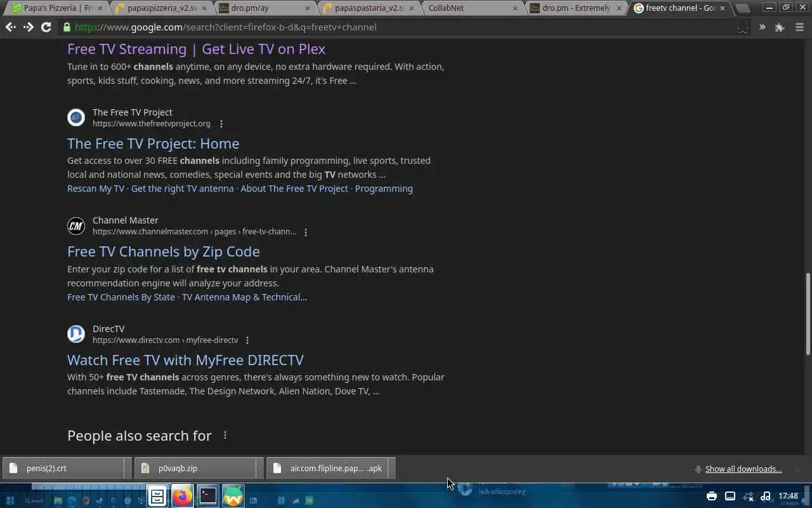Close the downloads bar
This screenshot has height=508, width=812.
(798, 469)
